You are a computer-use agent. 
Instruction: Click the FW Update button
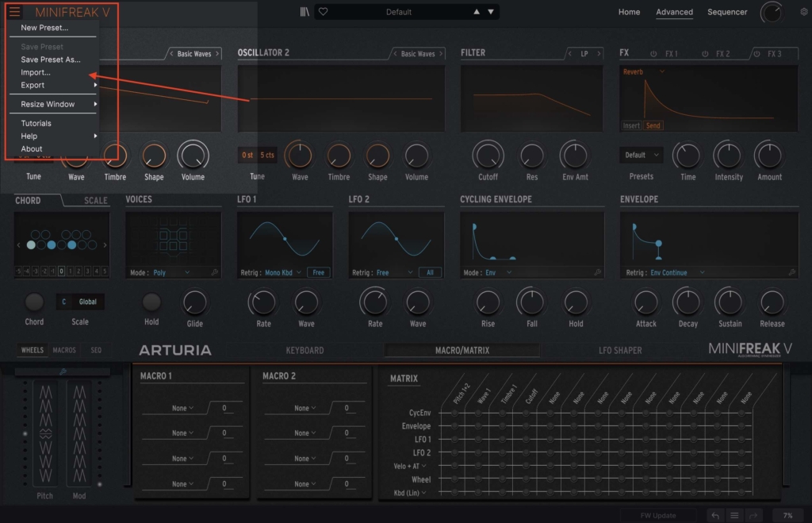click(658, 515)
